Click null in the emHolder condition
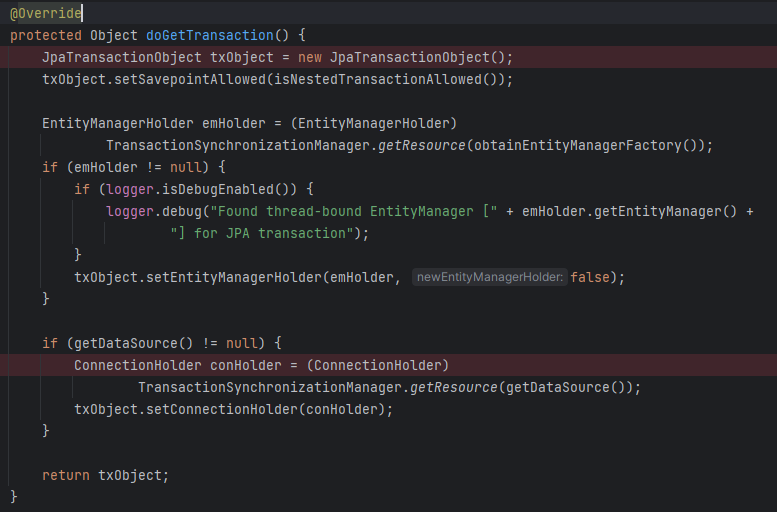This screenshot has width=777, height=512. (x=186, y=167)
